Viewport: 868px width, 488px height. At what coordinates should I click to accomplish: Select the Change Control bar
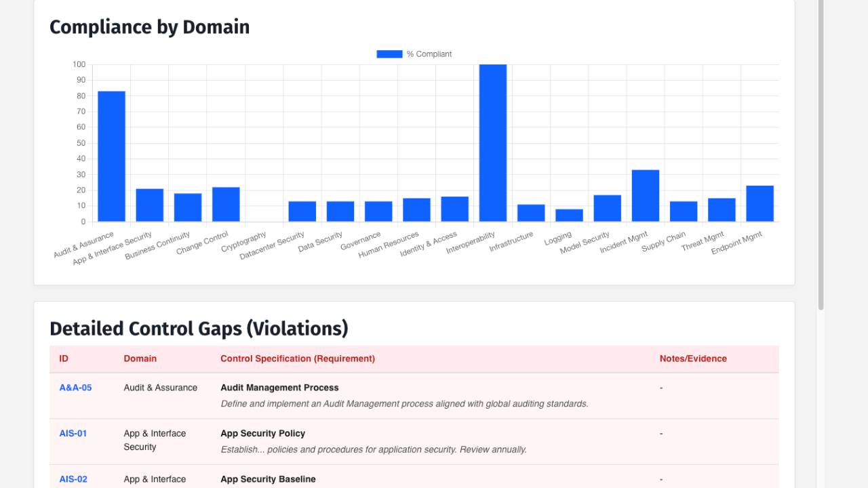226,205
